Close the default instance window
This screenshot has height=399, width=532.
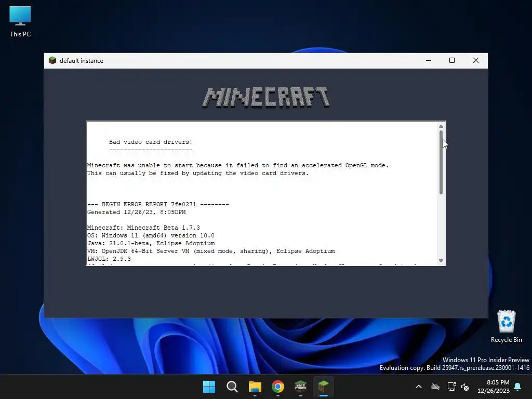pyautogui.click(x=476, y=60)
